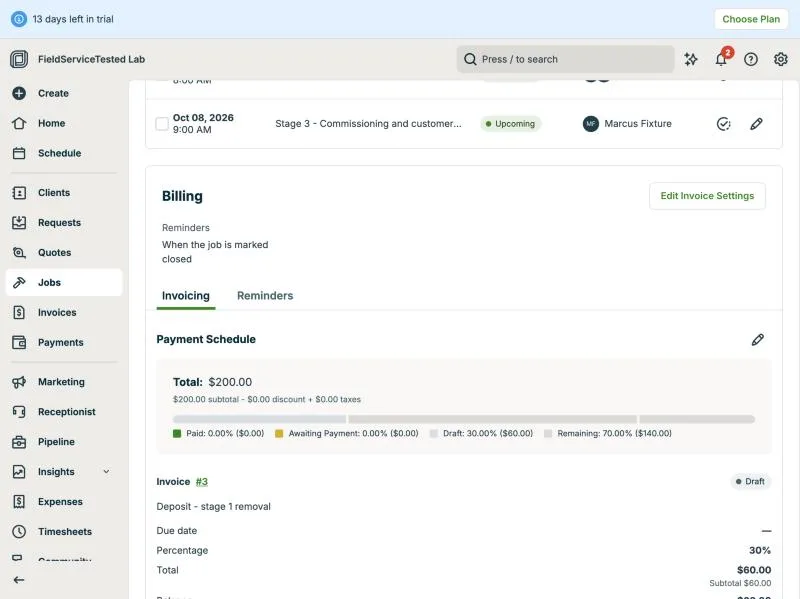The height and width of the screenshot is (599, 800).
Task: Click the Percentage 30% value
Action: click(x=760, y=551)
